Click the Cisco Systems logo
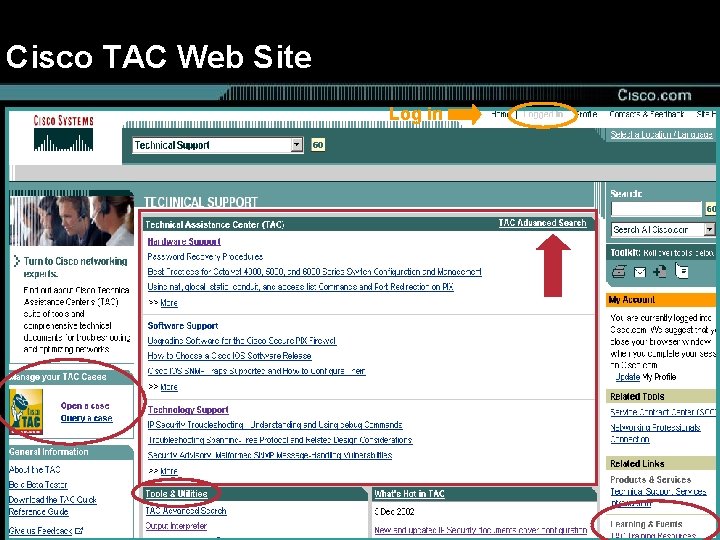Viewport: 720px width, 540px height. pyautogui.click(x=63, y=133)
